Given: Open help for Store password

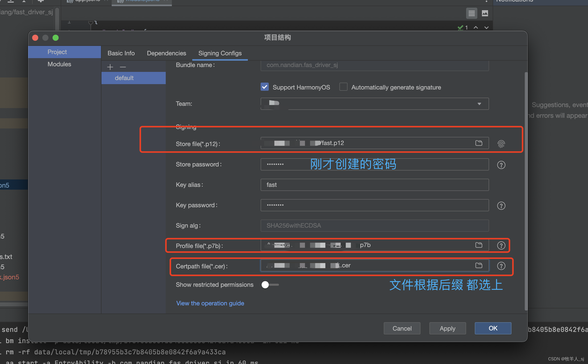Looking at the screenshot, I should point(501,165).
